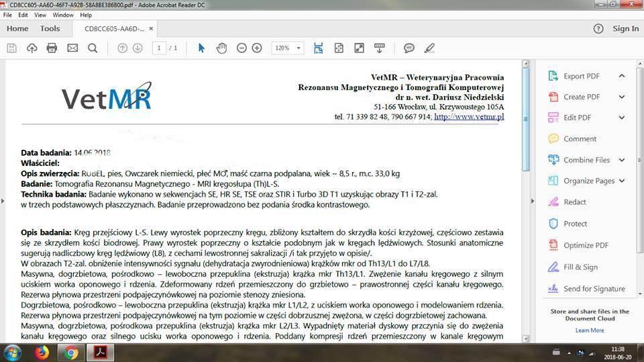Open the View menu
This screenshot has width=644, height=362.
coord(40,15)
